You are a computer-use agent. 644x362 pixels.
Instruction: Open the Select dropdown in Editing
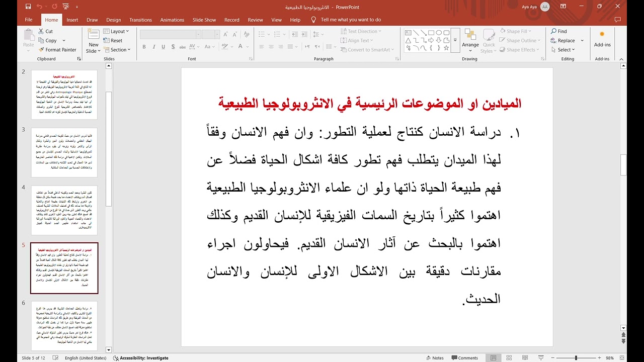tap(563, 50)
